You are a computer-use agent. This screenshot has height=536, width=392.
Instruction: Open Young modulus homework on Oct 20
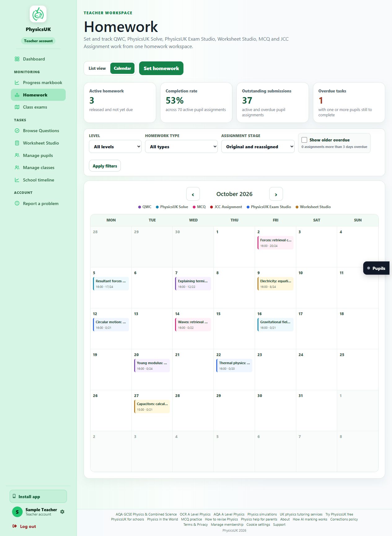(x=152, y=365)
